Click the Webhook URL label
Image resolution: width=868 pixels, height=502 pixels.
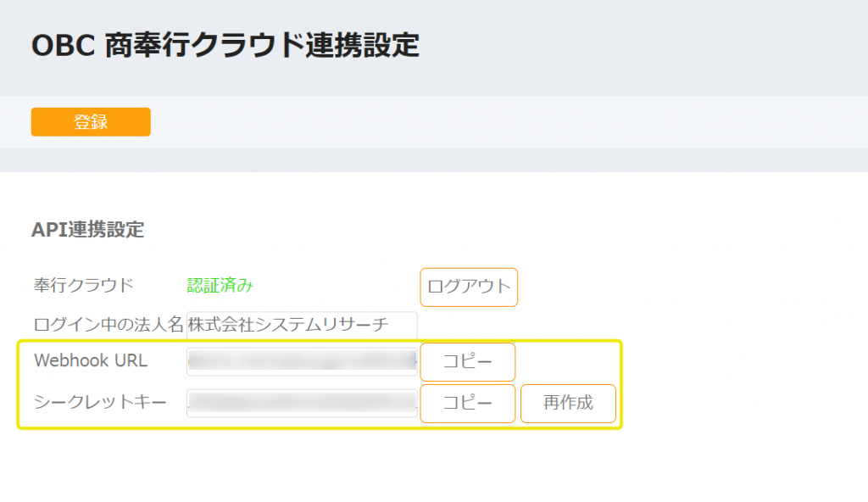[x=91, y=360]
